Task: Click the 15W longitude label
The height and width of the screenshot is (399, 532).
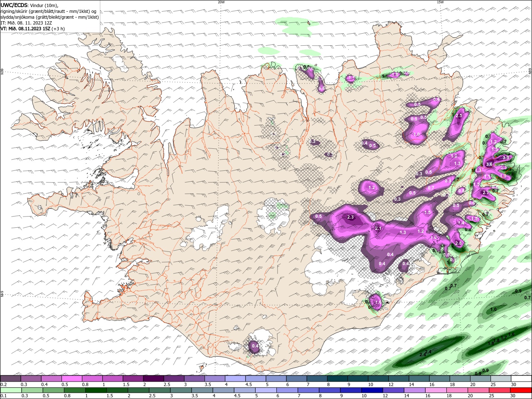Action: point(440,2)
